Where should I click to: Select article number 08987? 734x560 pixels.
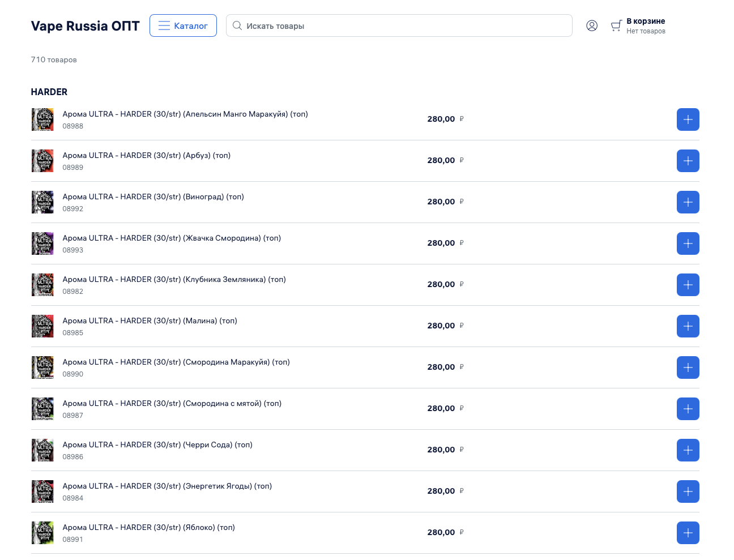(73, 416)
